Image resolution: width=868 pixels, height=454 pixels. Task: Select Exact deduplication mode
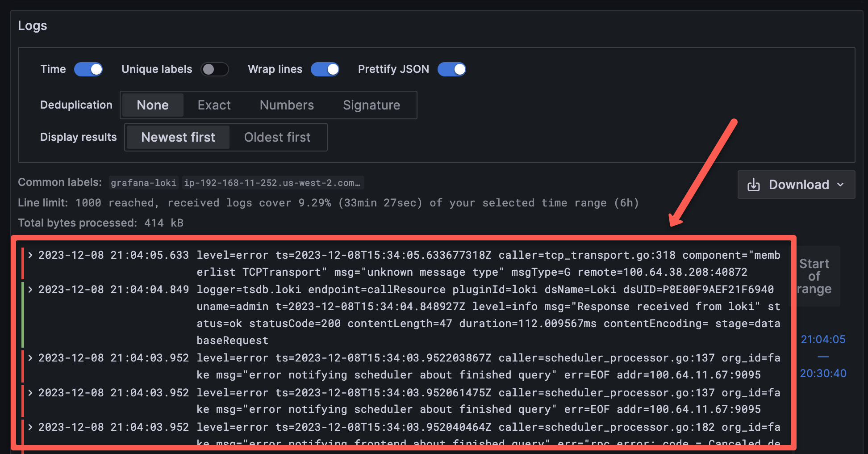pyautogui.click(x=214, y=105)
